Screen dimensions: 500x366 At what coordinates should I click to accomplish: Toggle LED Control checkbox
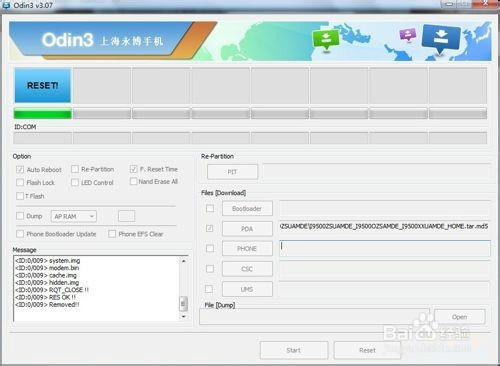(75, 182)
